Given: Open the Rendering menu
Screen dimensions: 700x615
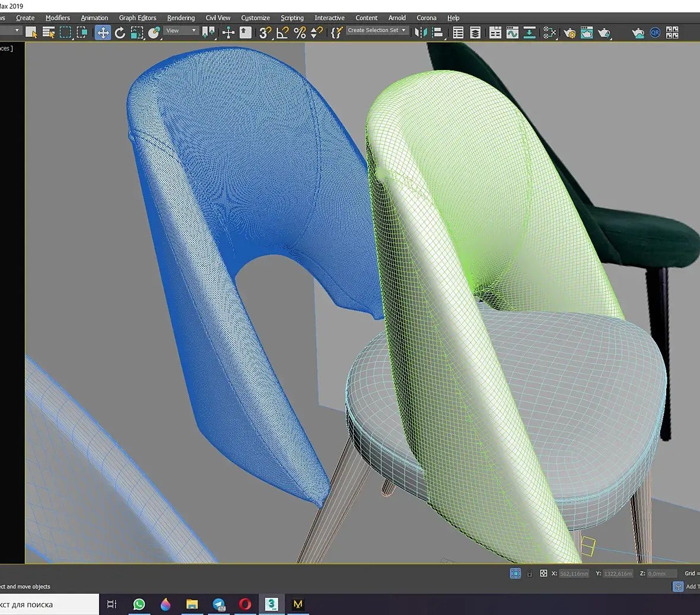Looking at the screenshot, I should click(x=181, y=18).
